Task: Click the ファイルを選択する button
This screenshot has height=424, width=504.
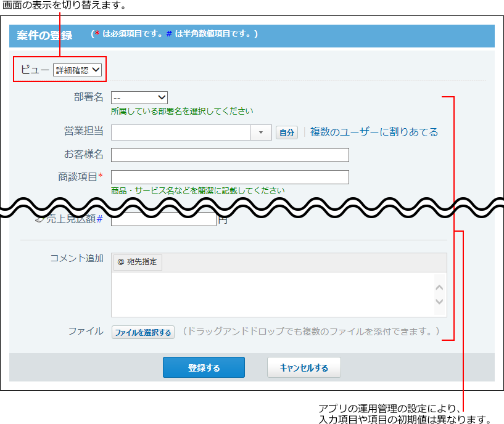Action: [x=143, y=332]
